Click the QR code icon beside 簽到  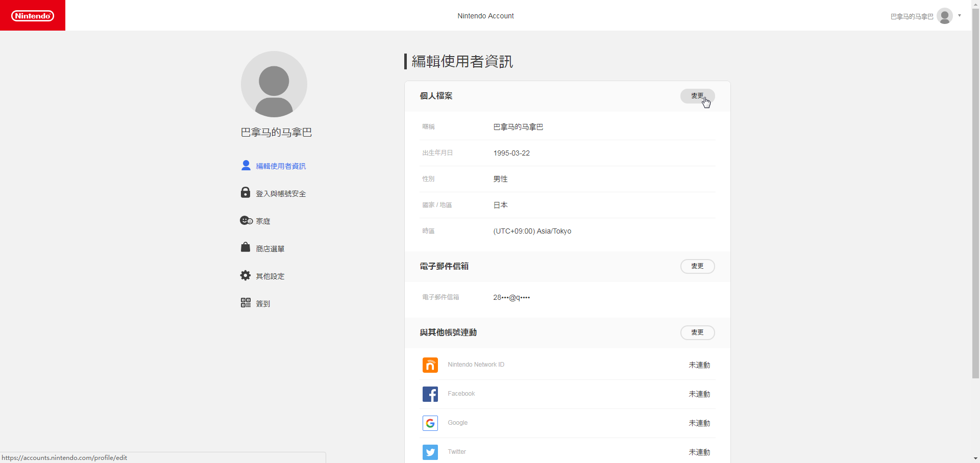(x=246, y=303)
